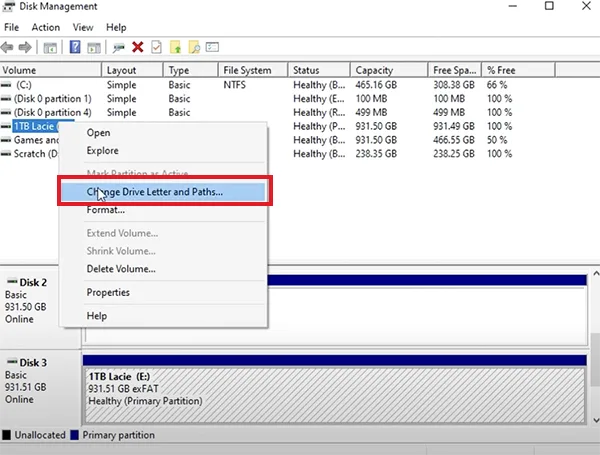600x455 pixels.
Task: Click the drive icon next to Disk 0 partition 1
Action: [6, 98]
